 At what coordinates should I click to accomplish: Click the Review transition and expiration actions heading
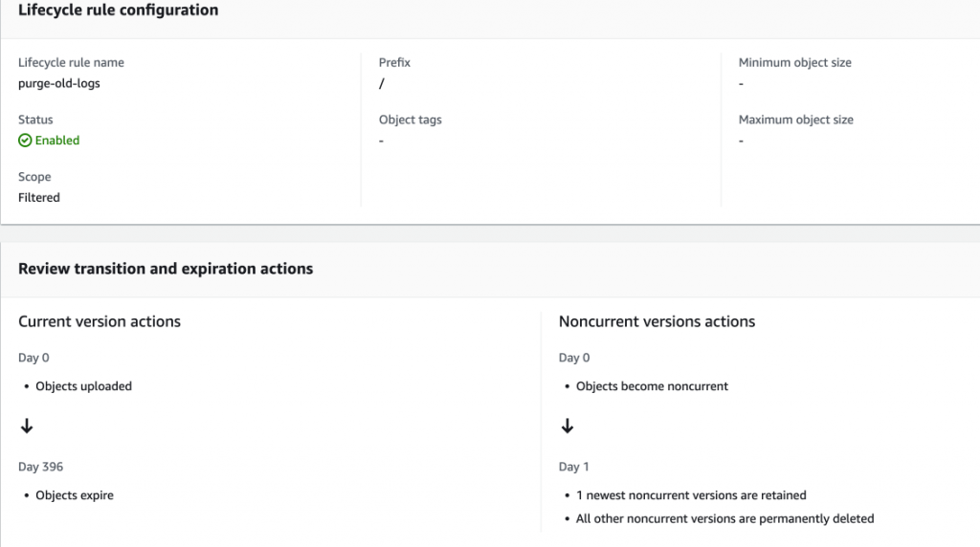click(166, 269)
